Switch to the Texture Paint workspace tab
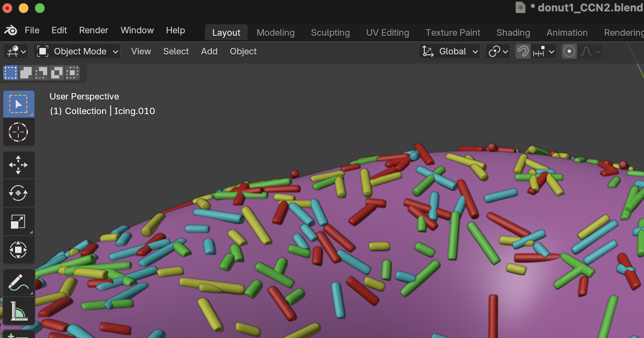 coord(453,32)
